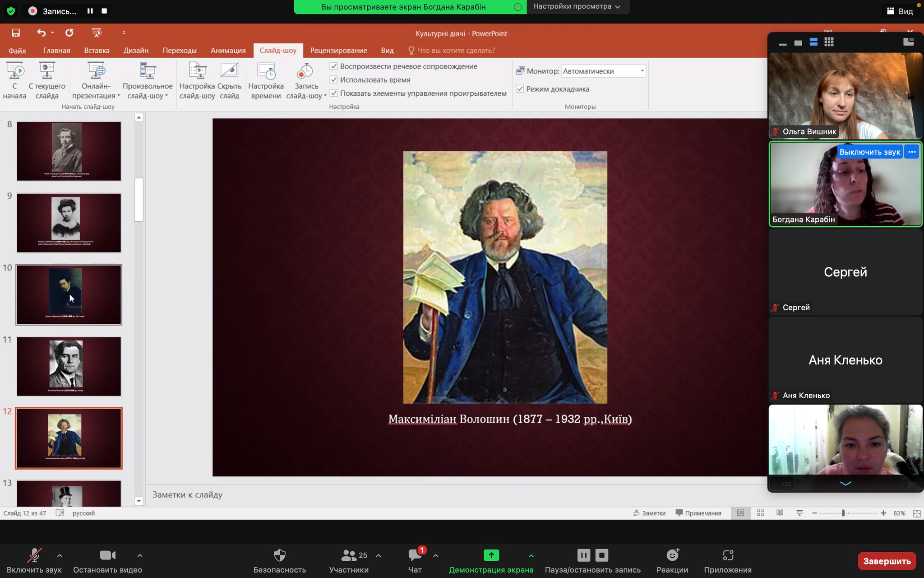This screenshot has height=578, width=924.
Task: Stop the Zoom recording in top bar
Action: (x=104, y=11)
